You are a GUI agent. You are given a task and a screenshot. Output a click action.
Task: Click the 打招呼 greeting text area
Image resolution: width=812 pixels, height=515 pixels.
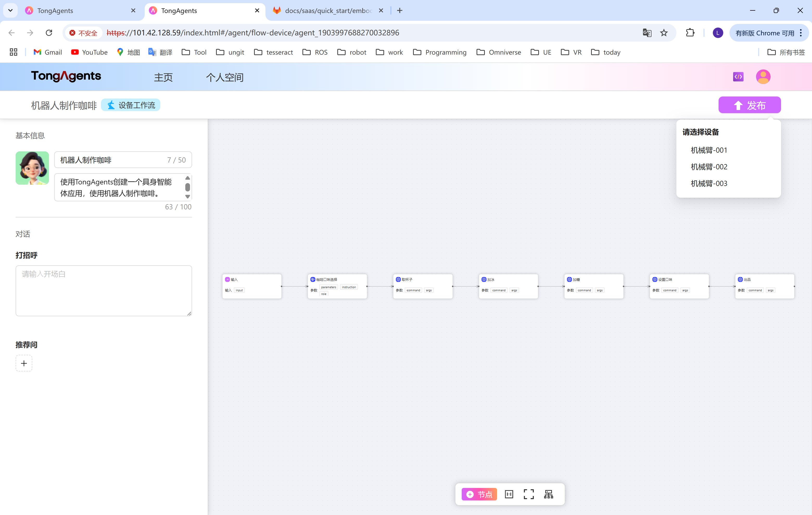[x=104, y=291]
